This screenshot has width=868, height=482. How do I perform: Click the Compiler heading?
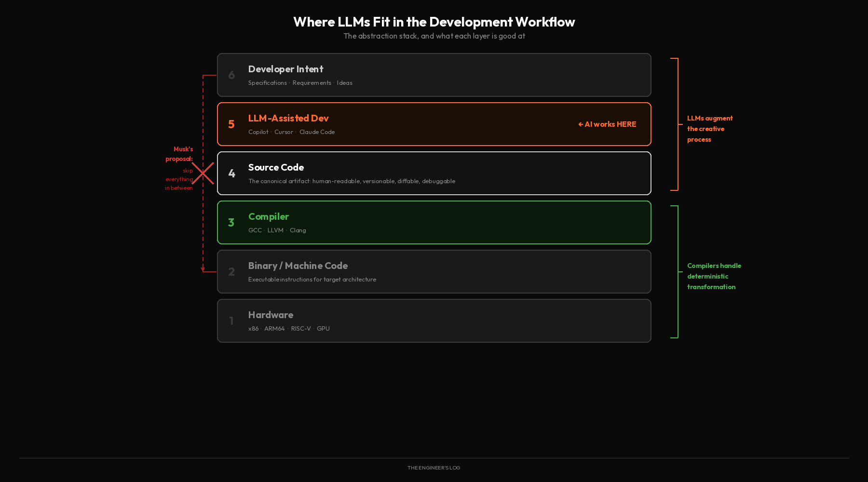(x=269, y=216)
